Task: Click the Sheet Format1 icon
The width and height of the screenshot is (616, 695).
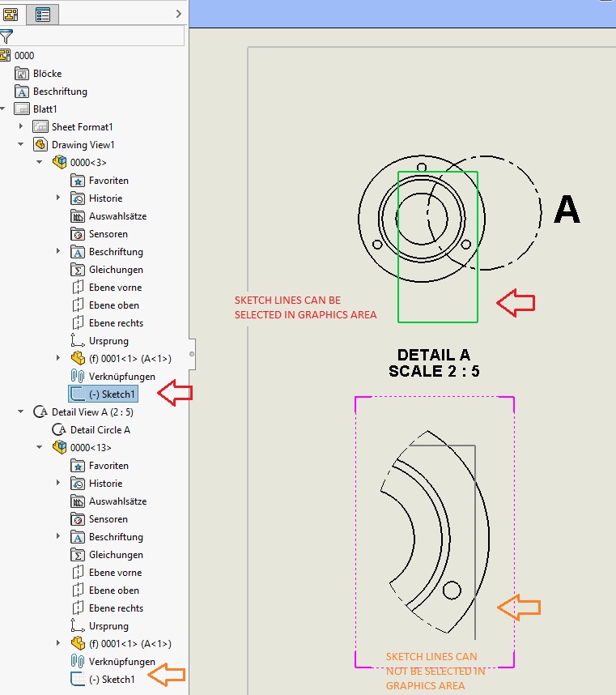Action: [x=40, y=126]
